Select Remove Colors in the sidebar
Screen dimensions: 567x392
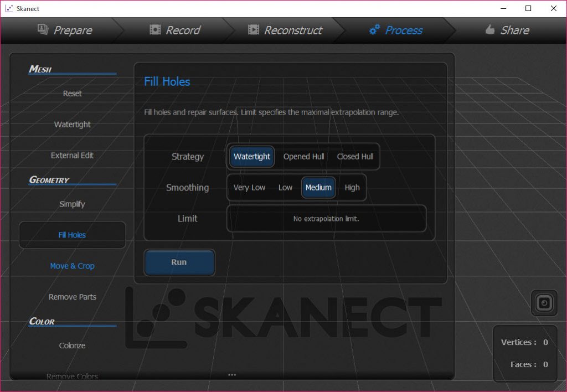(x=73, y=376)
